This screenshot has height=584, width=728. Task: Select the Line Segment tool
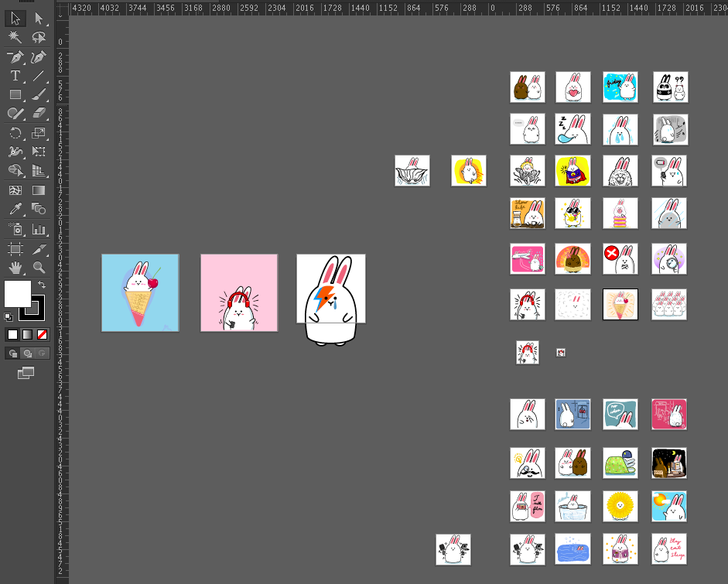point(39,76)
